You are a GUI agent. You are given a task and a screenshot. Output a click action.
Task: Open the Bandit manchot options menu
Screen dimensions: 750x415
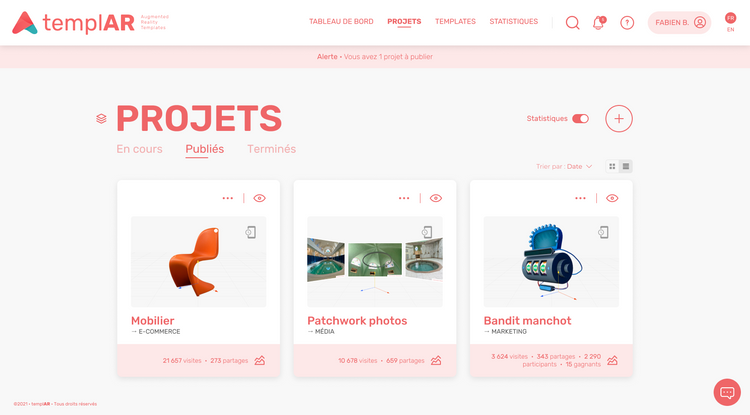click(x=580, y=198)
